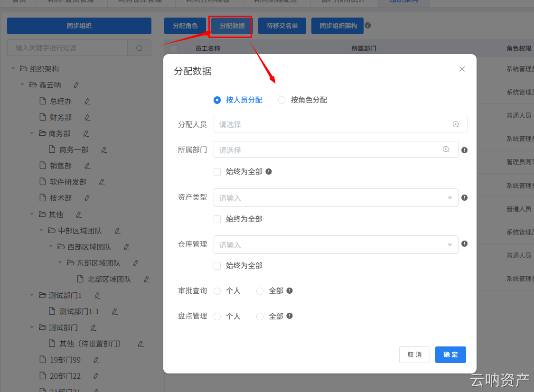Switch to the 组织架构 tab
The height and width of the screenshot is (392, 534).
tap(404, 1)
